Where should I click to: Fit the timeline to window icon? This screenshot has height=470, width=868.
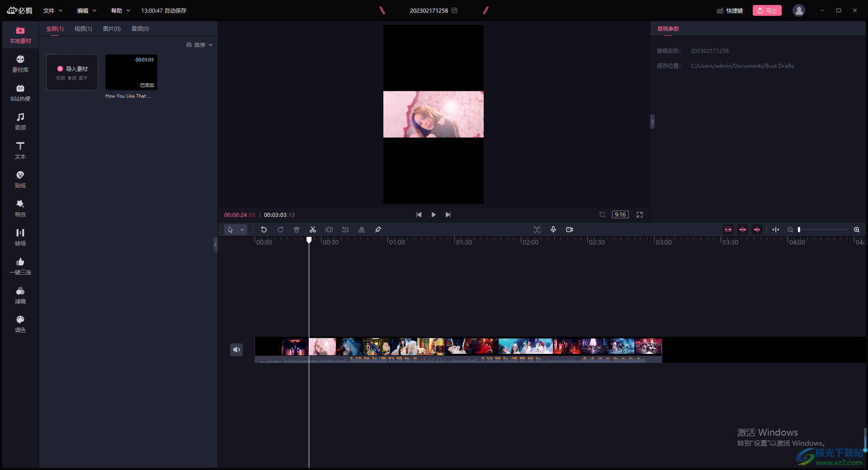click(x=776, y=230)
